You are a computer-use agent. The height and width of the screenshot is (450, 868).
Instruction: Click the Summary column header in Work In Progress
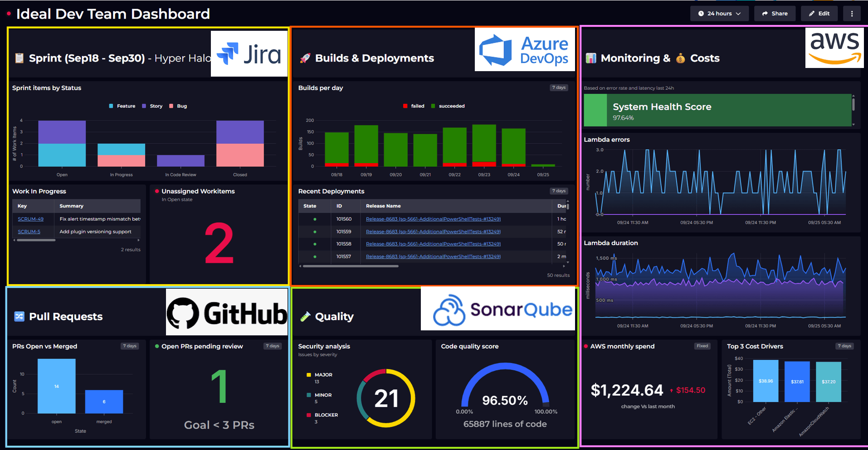72,206
